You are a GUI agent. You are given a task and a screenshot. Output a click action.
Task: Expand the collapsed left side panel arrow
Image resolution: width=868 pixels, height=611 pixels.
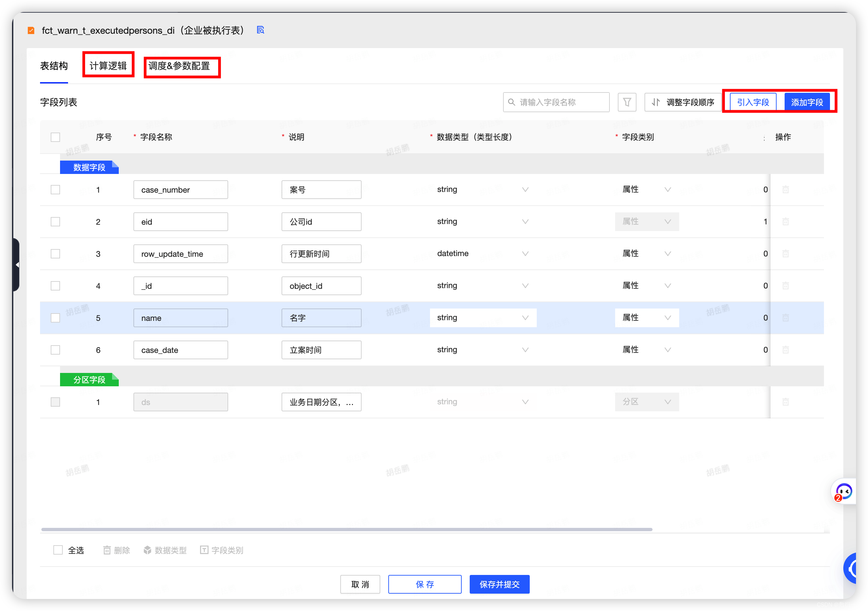pyautogui.click(x=17, y=265)
